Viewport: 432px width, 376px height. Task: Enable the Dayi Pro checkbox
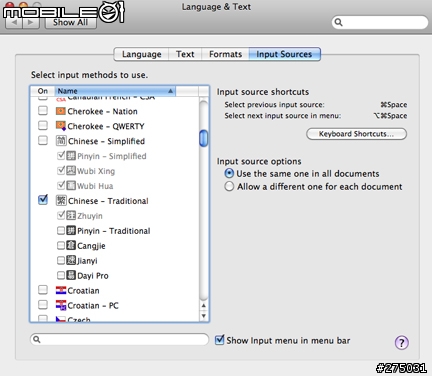61,275
